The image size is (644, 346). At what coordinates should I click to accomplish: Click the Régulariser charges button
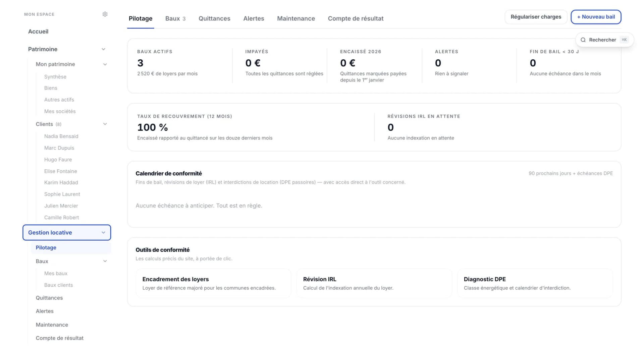point(536,17)
